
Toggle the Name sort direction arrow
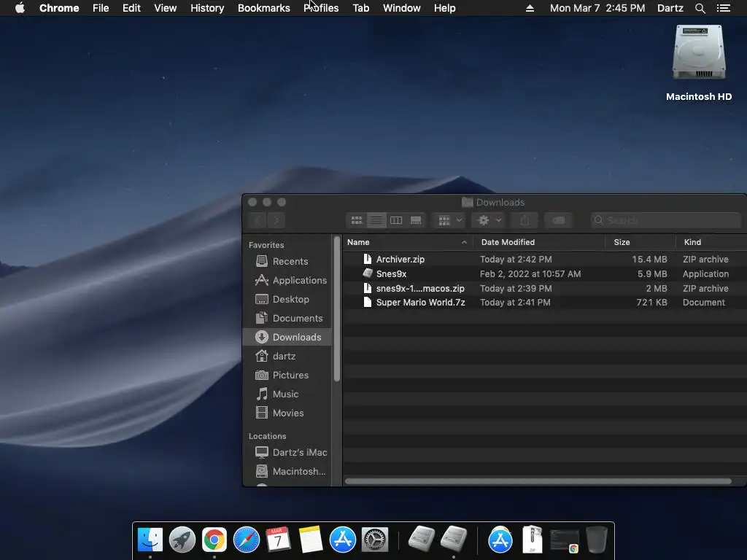[x=464, y=242]
